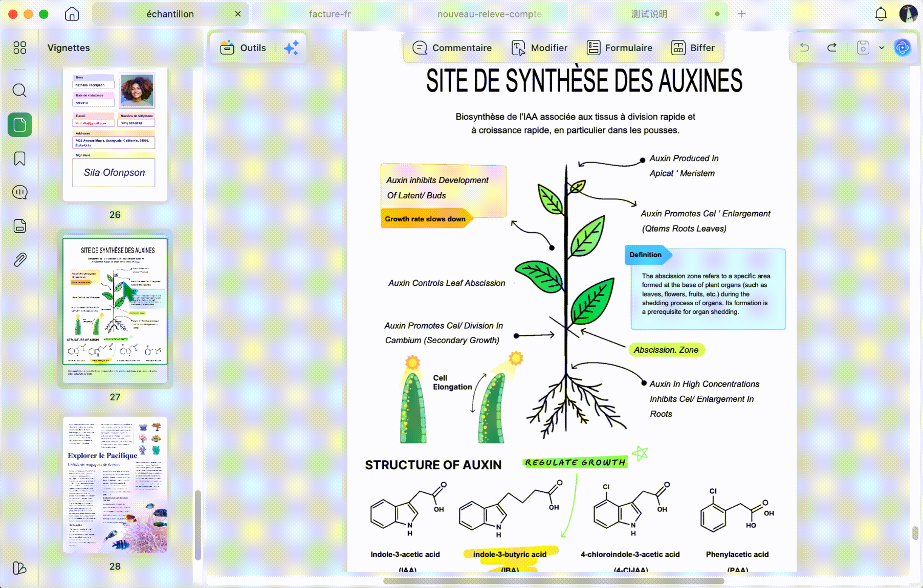The image size is (923, 588).
Task: Launch the AI sparkle assistant icon
Action: [x=291, y=48]
